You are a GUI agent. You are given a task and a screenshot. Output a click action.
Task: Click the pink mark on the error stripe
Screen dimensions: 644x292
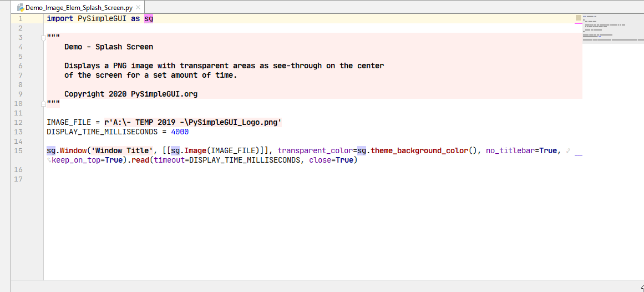(x=579, y=23)
